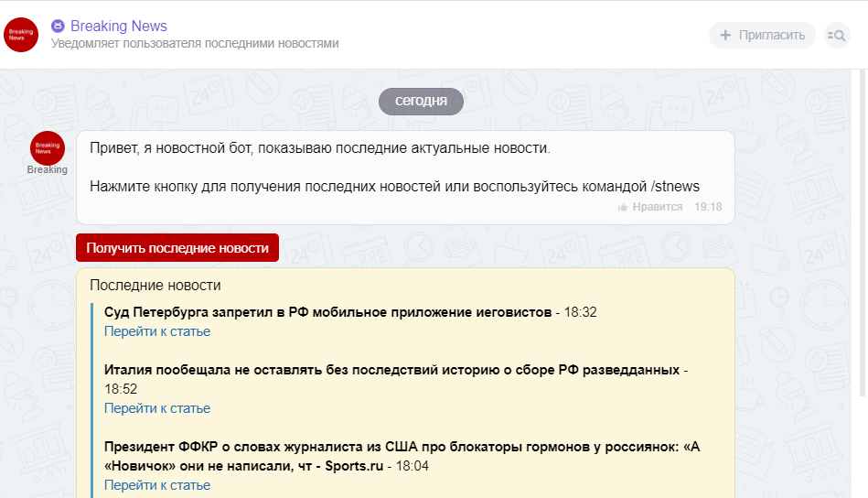Click the bot description subtitle in header

(195, 43)
